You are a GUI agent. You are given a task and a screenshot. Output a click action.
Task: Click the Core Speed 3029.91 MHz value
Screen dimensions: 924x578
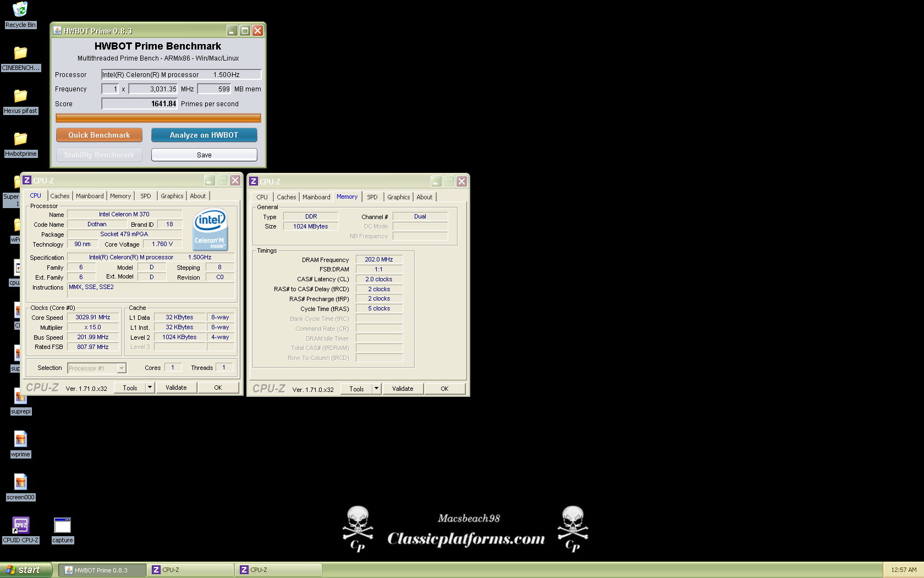click(93, 318)
